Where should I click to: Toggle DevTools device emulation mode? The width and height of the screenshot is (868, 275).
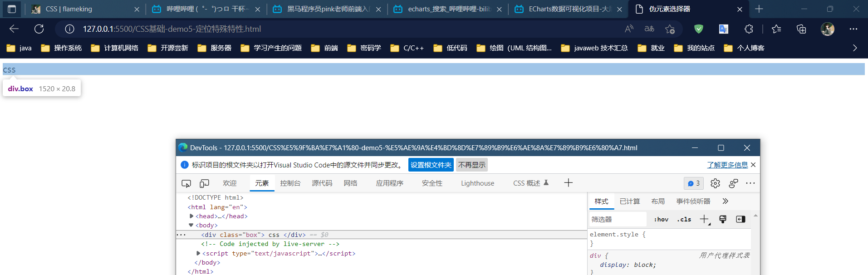[x=204, y=183]
